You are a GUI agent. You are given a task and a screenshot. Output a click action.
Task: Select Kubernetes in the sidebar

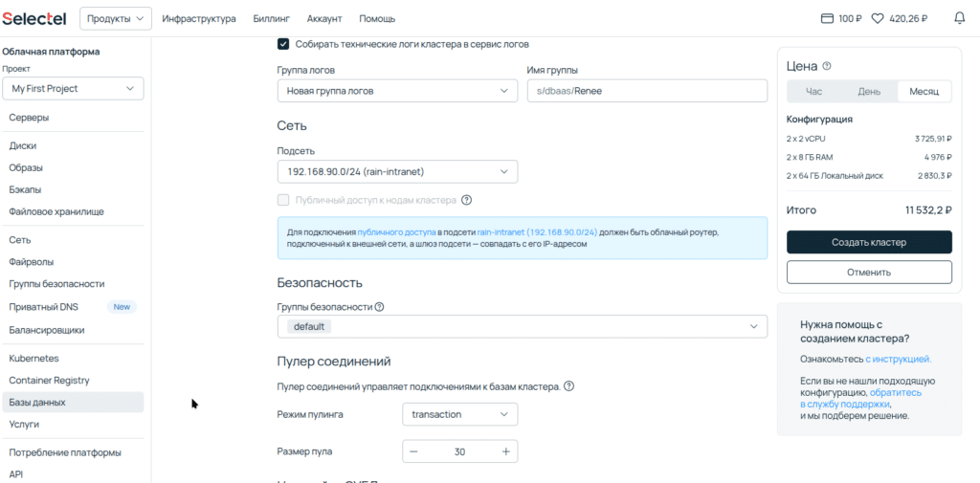[x=33, y=358]
